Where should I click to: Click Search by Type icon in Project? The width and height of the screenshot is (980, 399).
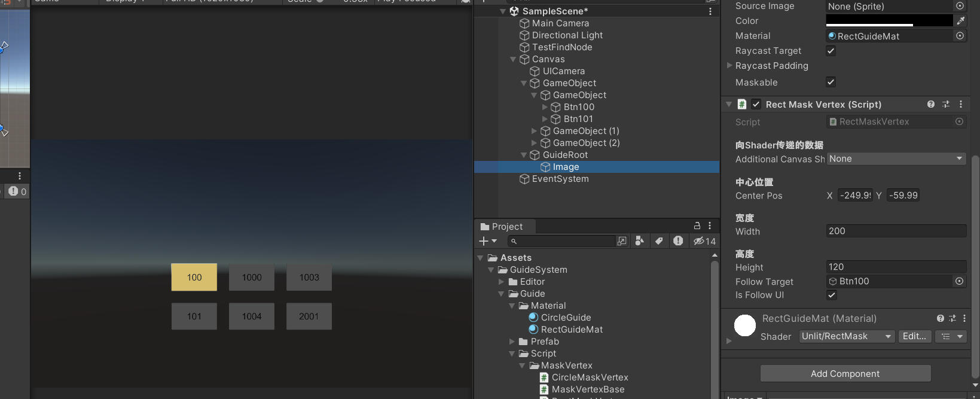pos(640,241)
